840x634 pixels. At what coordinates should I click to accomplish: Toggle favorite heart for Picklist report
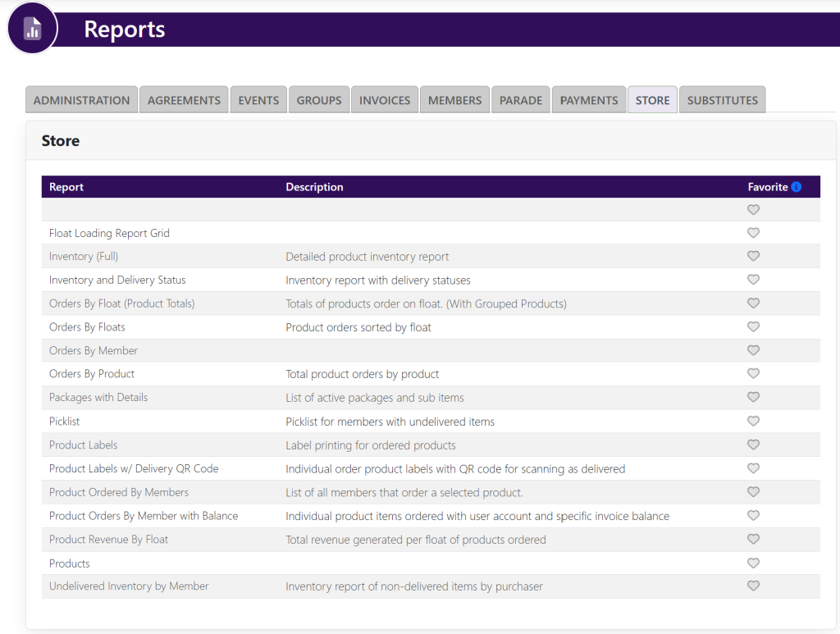753,422
